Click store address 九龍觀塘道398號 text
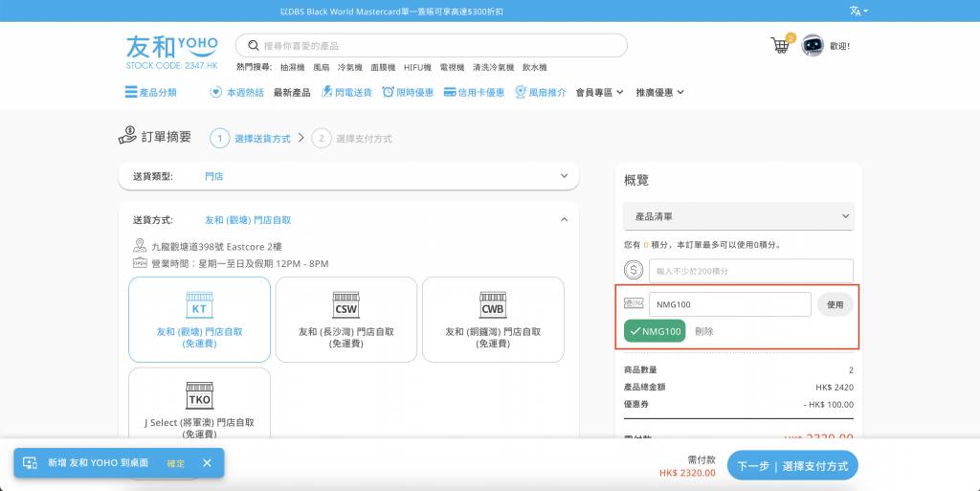Image resolution: width=980 pixels, height=491 pixels. point(216,247)
